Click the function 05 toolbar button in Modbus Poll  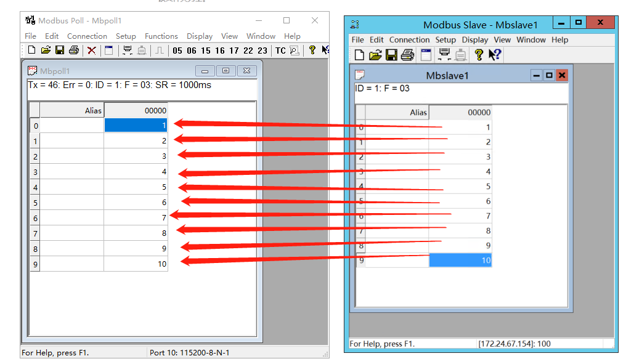[177, 51]
